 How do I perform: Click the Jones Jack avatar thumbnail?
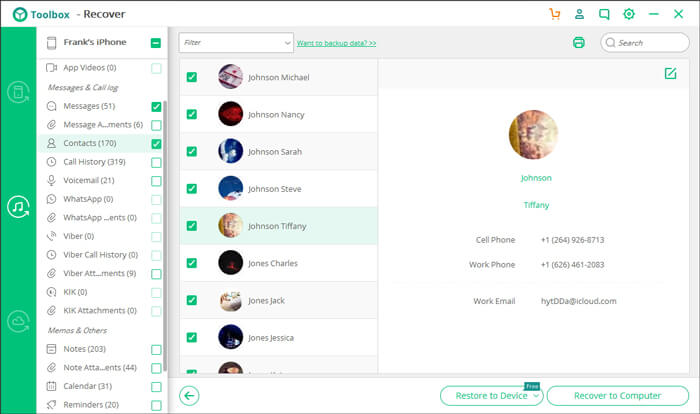pyautogui.click(x=230, y=300)
